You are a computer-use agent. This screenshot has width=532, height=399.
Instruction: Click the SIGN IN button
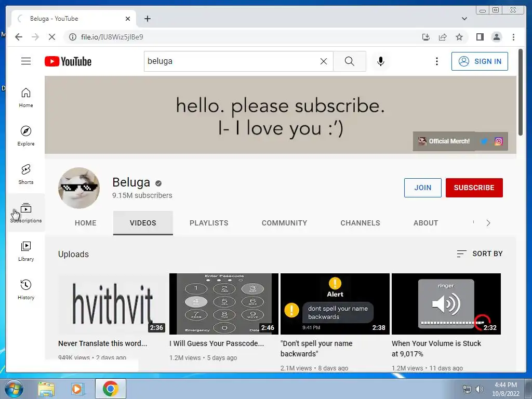pyautogui.click(x=480, y=61)
